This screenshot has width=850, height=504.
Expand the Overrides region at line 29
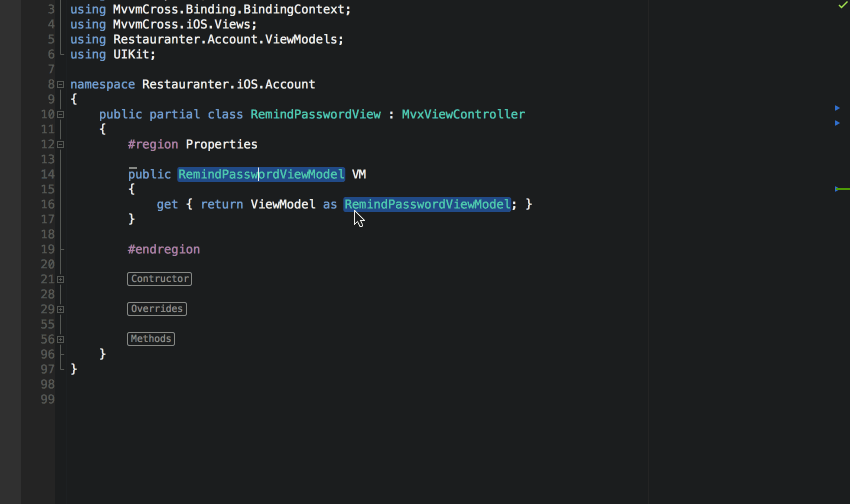tap(61, 309)
